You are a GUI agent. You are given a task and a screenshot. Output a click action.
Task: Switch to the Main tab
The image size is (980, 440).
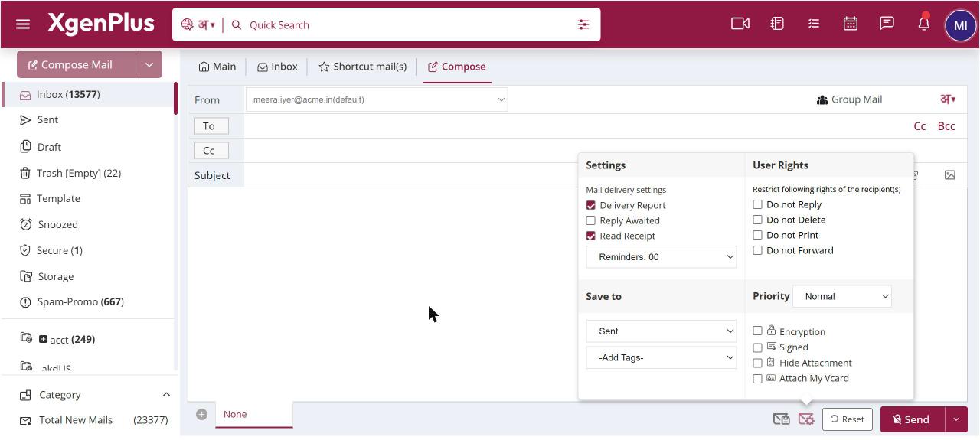tap(217, 67)
